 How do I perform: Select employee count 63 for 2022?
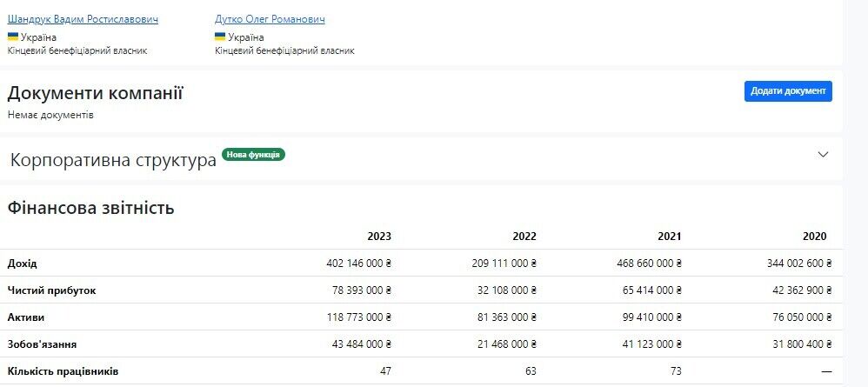click(531, 371)
